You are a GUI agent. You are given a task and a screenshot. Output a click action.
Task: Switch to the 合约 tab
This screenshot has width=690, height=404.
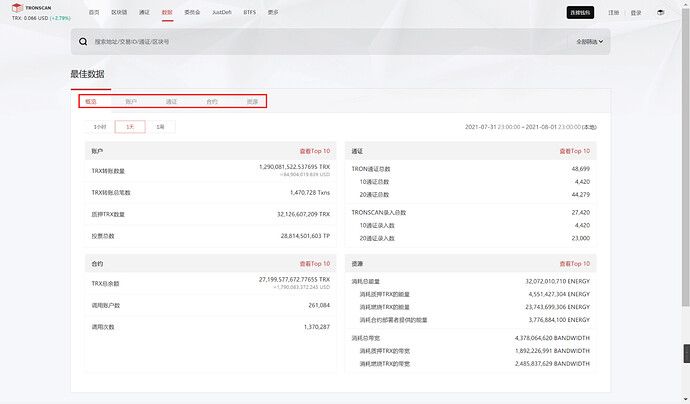tap(212, 101)
